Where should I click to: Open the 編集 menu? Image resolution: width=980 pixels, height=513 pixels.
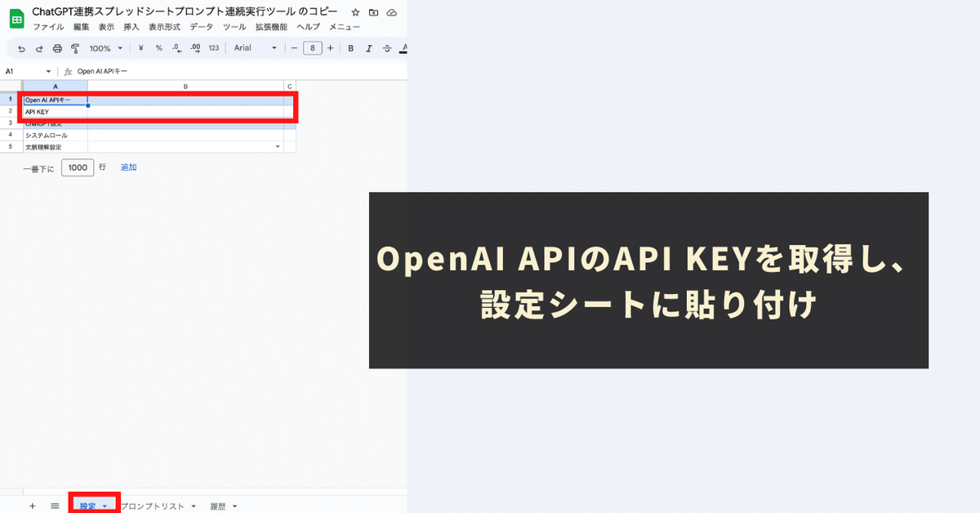coord(81,27)
